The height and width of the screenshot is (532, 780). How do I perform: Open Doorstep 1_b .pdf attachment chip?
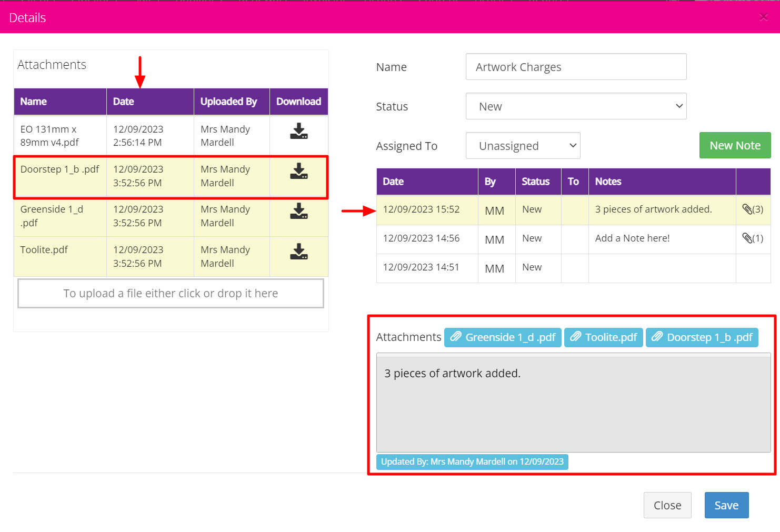pos(702,337)
